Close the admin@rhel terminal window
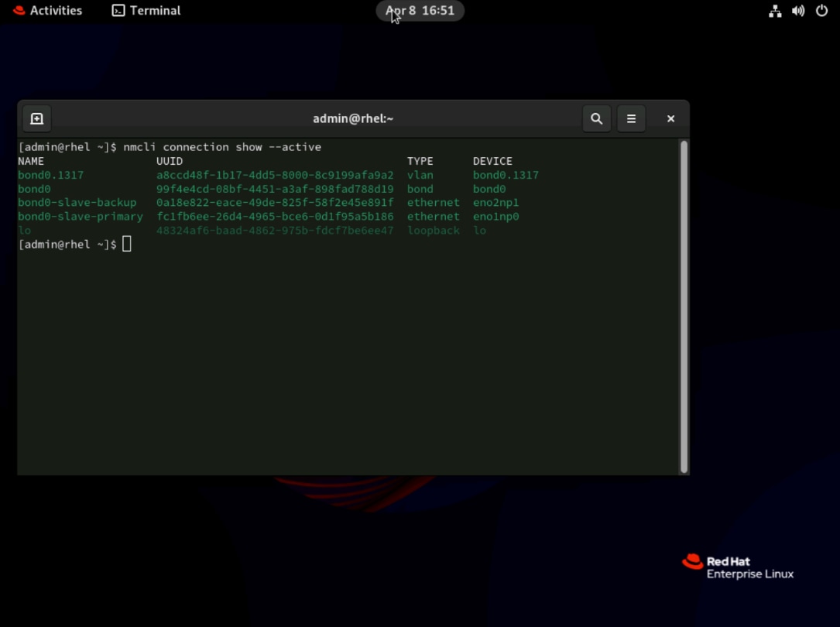840x627 pixels. coord(670,118)
